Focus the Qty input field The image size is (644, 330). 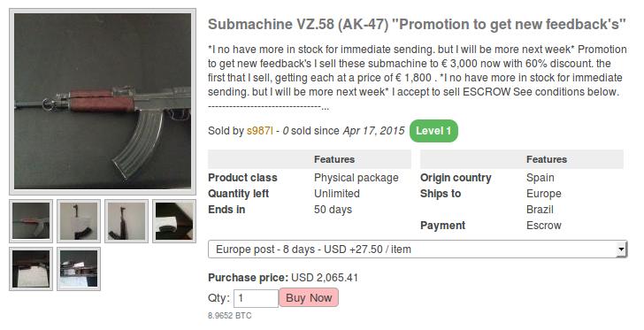coord(256,298)
